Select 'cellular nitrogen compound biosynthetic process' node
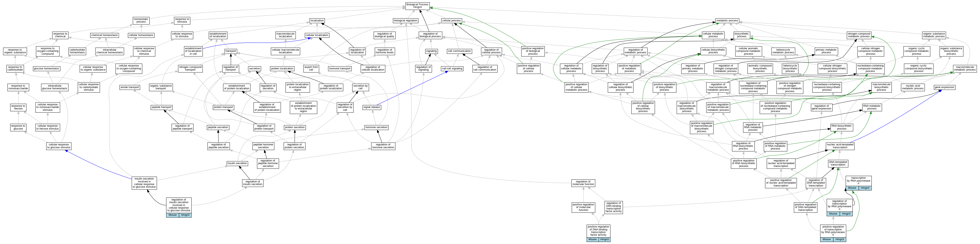The image size is (980, 244). 832,68
